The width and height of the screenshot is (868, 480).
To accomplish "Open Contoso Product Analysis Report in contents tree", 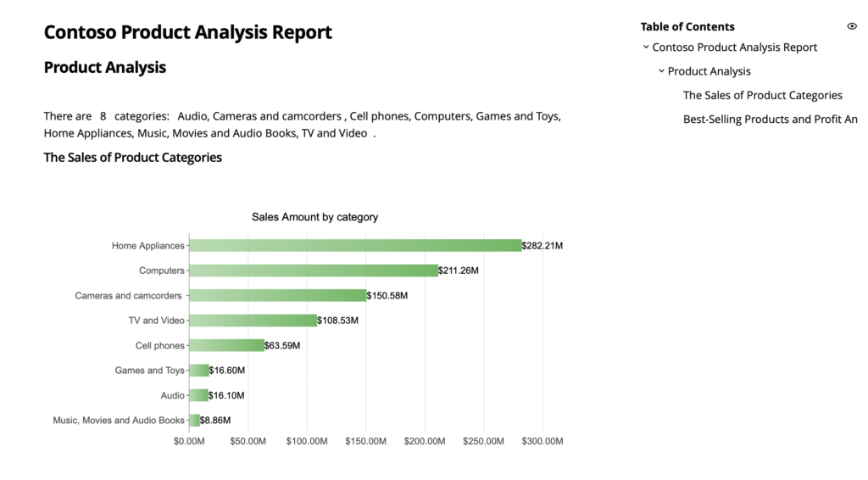I will click(734, 47).
